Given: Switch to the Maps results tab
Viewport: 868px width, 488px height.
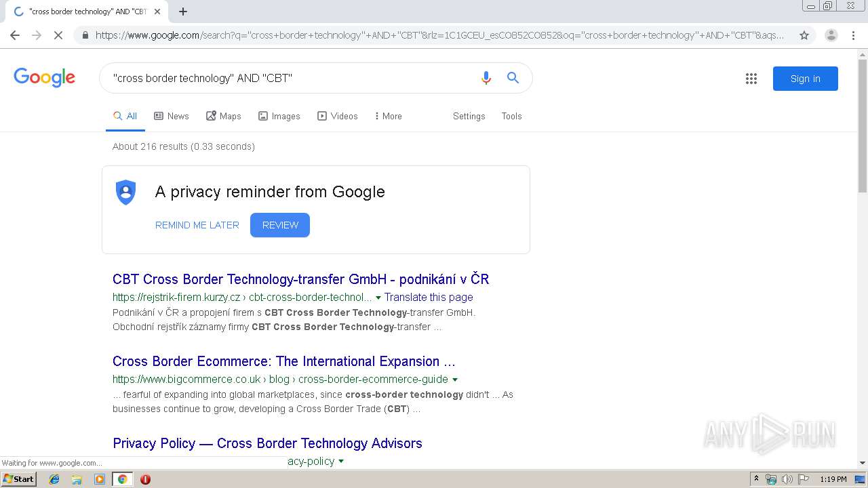Looking at the screenshot, I should click(x=224, y=116).
